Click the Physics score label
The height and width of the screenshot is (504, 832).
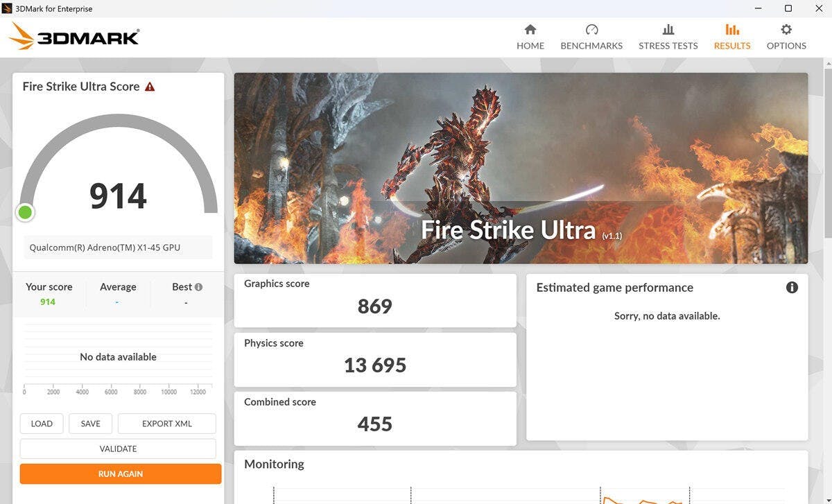point(274,343)
